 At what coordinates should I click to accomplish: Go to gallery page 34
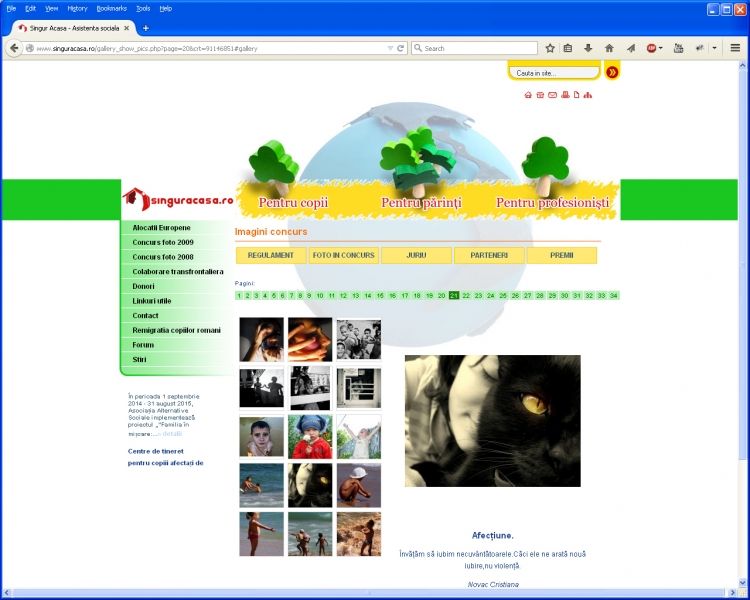613,296
